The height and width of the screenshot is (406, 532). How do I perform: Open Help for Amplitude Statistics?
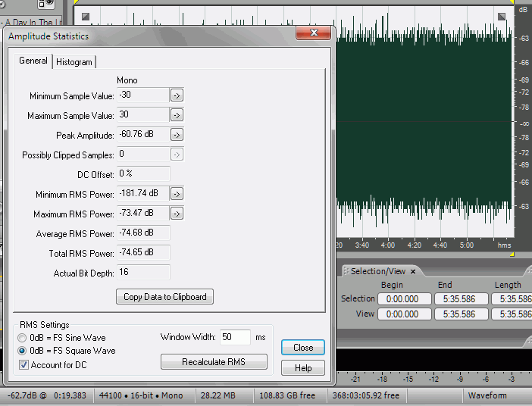pos(303,368)
